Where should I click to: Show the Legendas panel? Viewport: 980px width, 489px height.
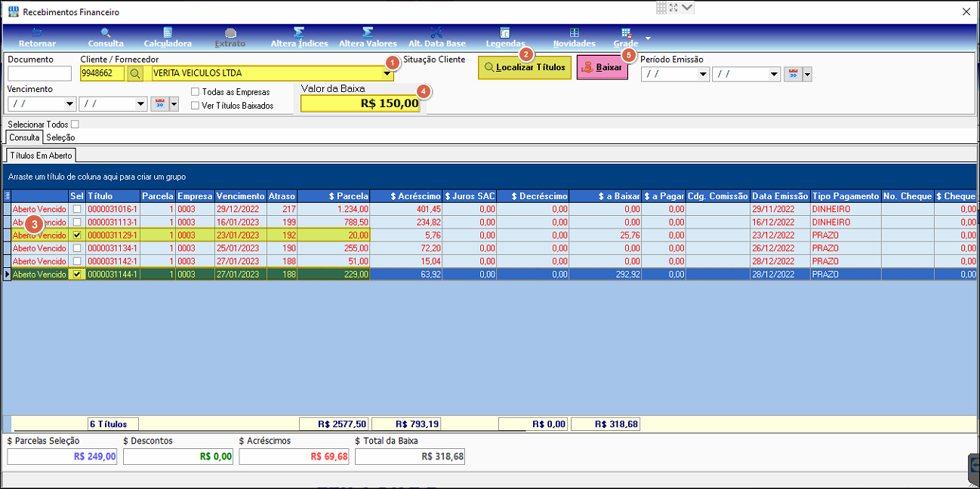click(x=505, y=37)
